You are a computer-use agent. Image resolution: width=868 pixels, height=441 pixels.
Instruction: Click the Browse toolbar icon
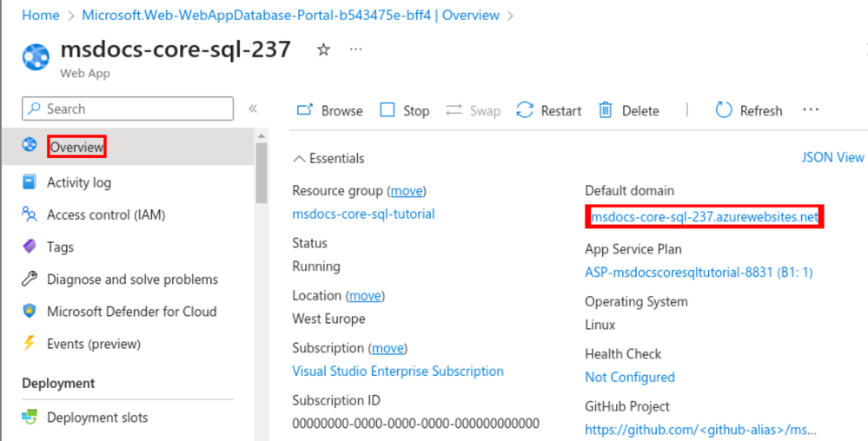point(304,109)
